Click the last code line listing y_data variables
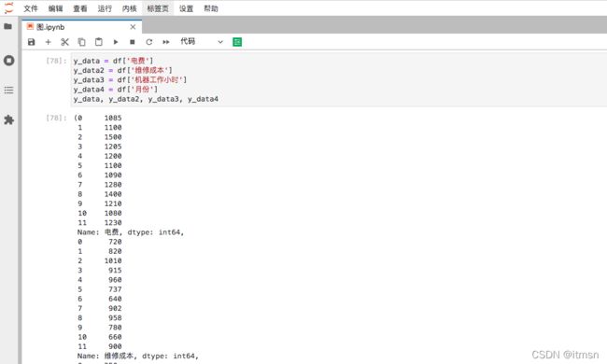 coord(146,99)
